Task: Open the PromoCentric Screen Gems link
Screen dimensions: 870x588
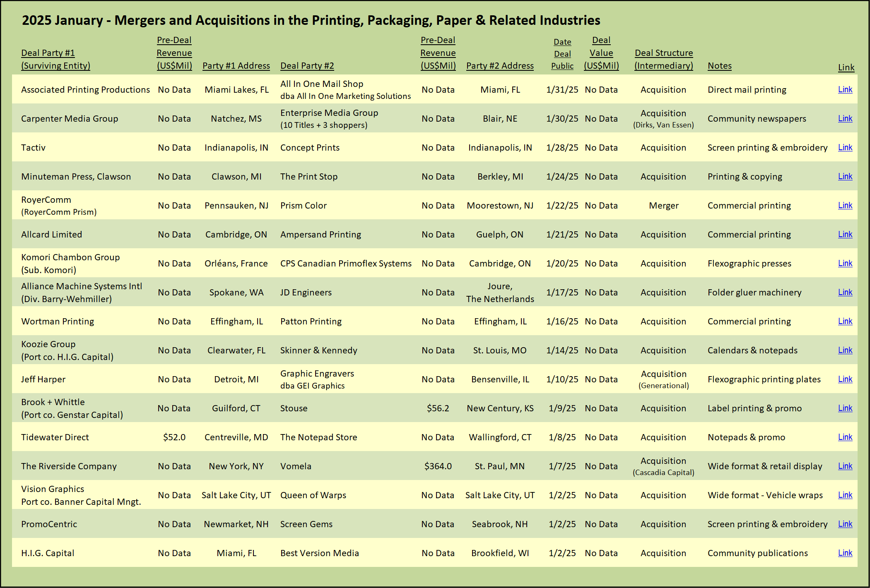Action: (845, 524)
